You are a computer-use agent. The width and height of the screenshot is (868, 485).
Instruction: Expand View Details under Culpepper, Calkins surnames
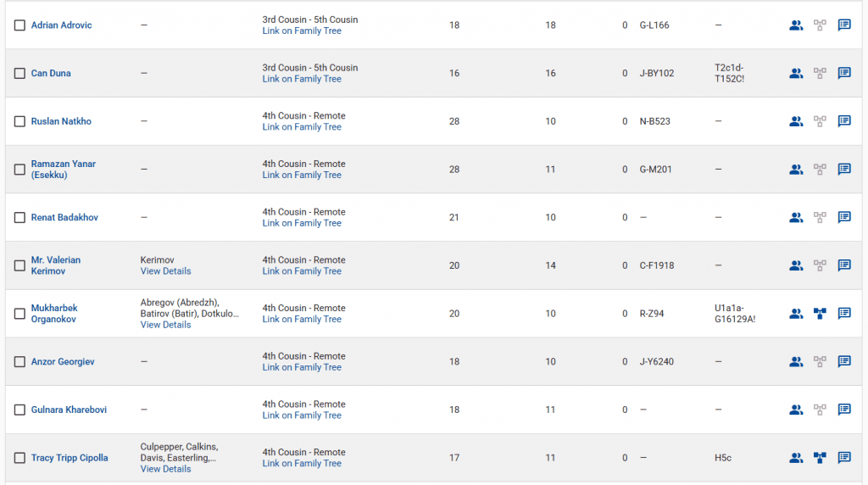(x=165, y=469)
